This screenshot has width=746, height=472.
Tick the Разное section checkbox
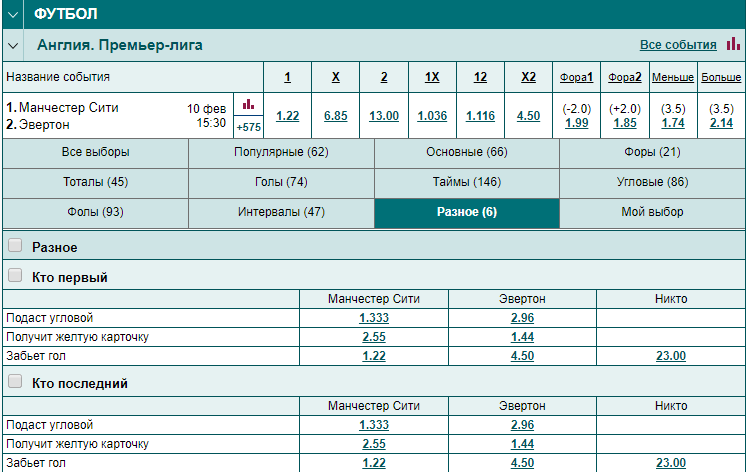[x=15, y=245]
